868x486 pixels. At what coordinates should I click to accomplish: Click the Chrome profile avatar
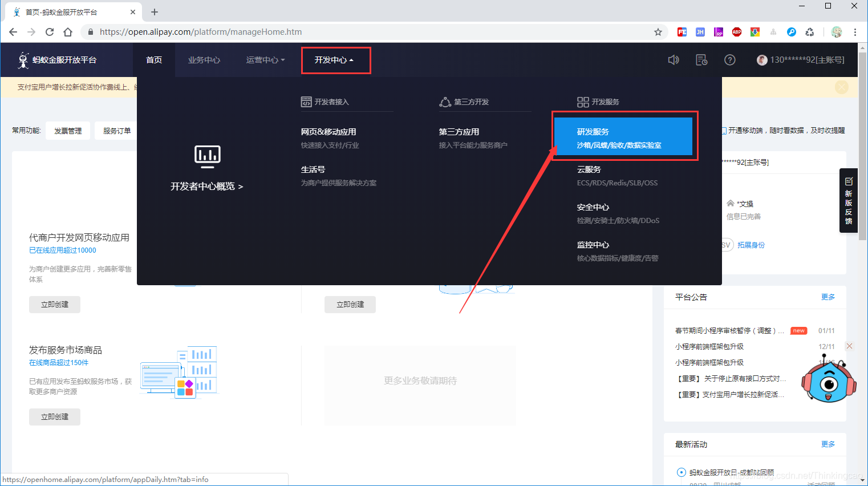point(837,32)
